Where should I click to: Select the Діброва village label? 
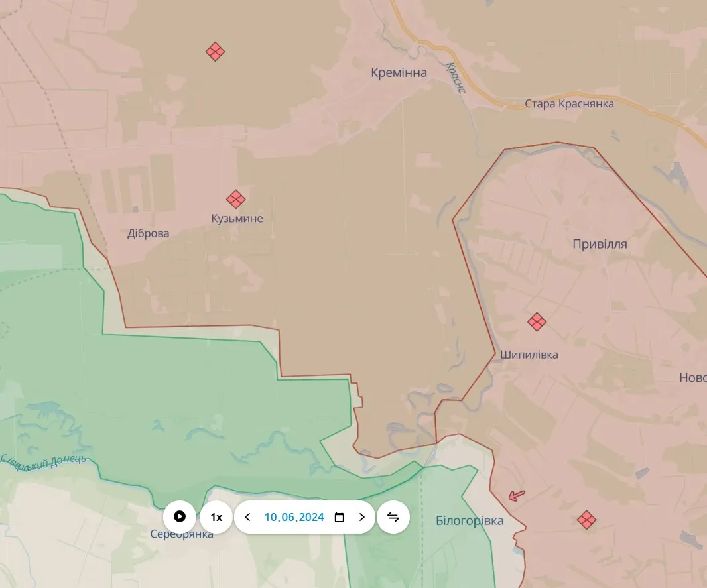pos(148,233)
